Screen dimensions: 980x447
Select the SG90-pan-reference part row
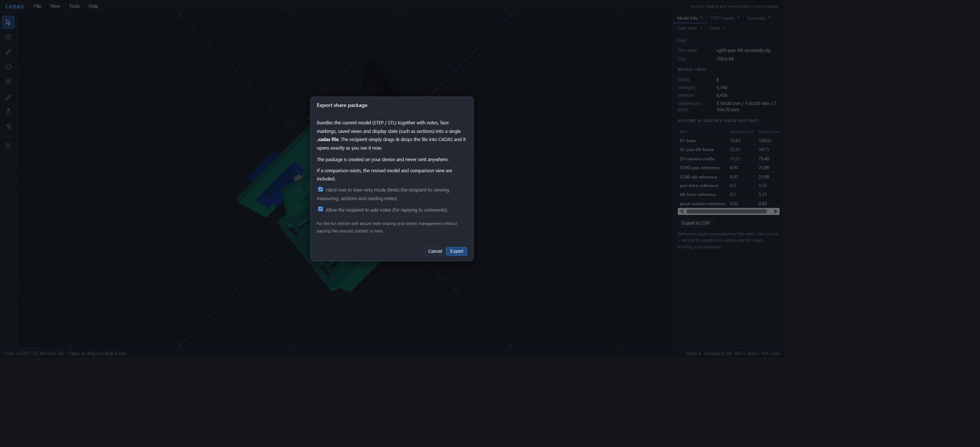(x=729, y=168)
